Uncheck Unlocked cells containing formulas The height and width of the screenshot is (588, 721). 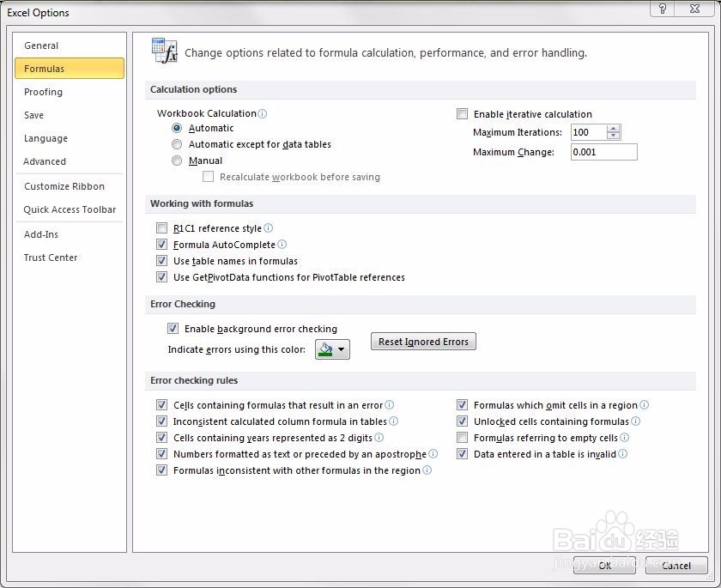click(x=462, y=421)
